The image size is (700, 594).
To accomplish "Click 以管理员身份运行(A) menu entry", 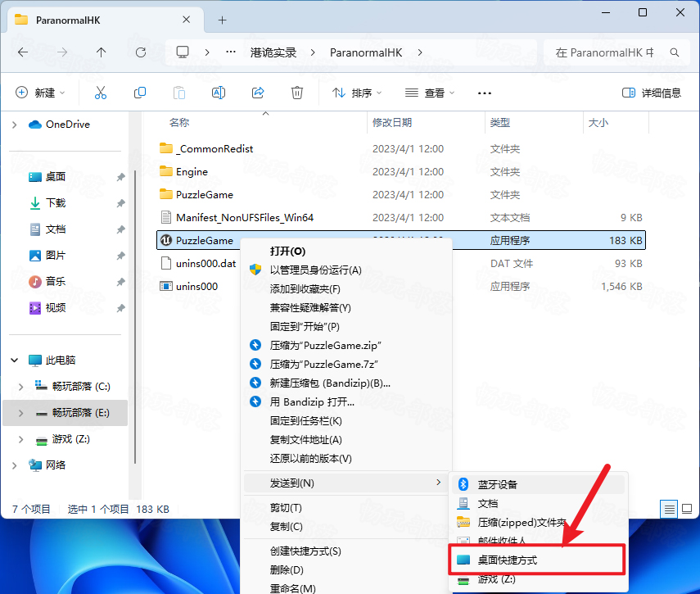I will tap(347, 270).
